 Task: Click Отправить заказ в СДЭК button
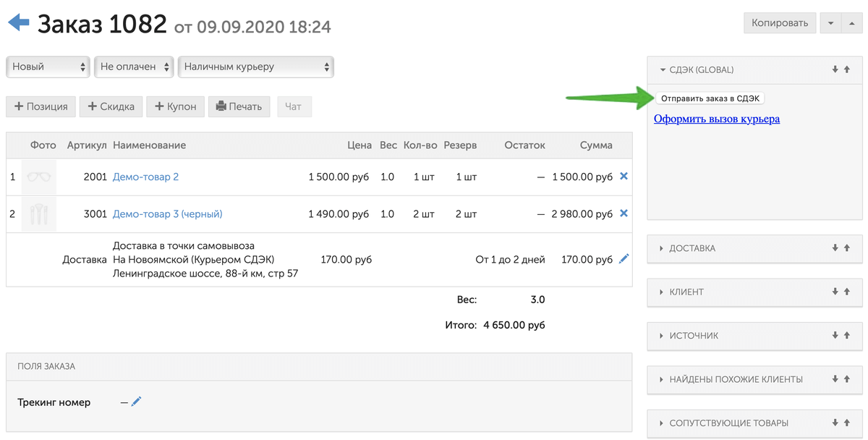(x=710, y=98)
